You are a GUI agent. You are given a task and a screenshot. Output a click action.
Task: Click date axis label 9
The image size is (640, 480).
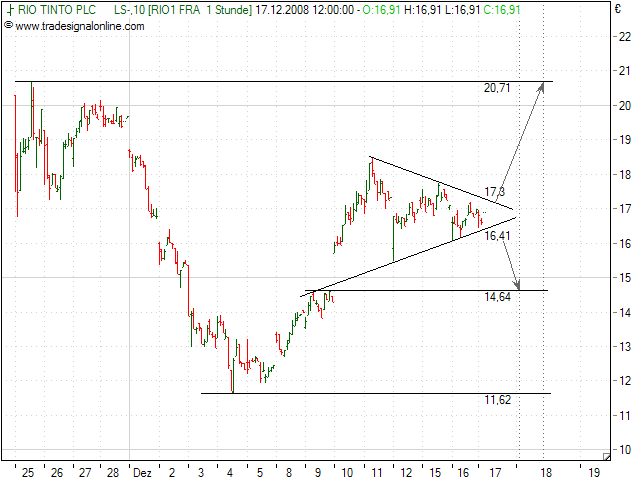[x=318, y=473]
